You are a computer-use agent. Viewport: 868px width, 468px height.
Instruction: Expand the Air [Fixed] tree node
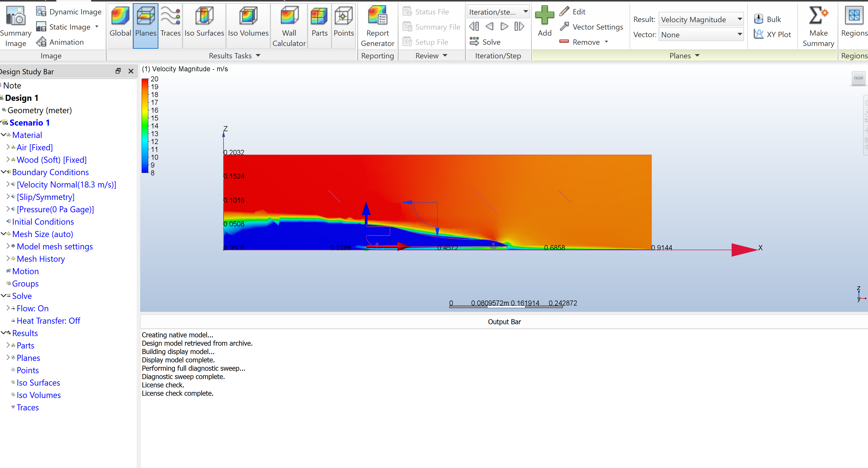pos(8,147)
